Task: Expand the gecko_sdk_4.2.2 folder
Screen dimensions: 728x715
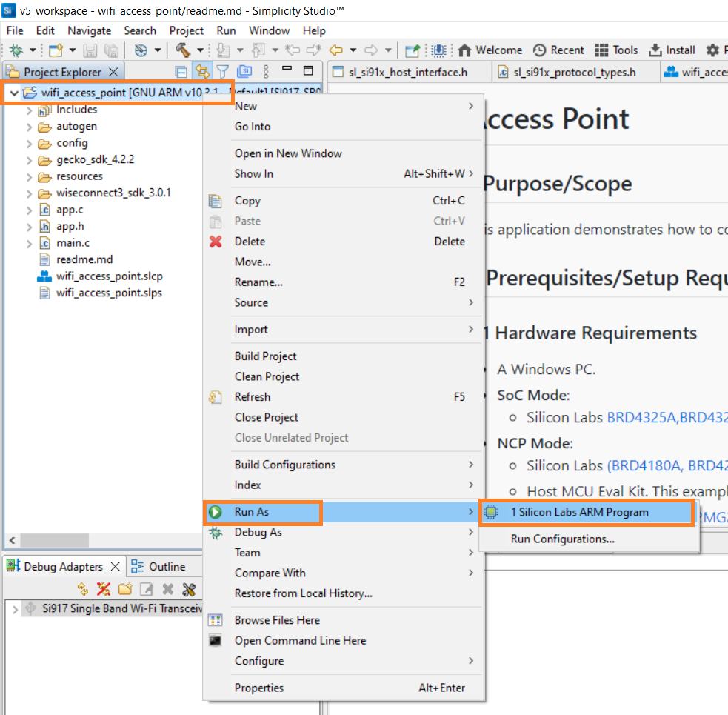Action: coord(29,160)
